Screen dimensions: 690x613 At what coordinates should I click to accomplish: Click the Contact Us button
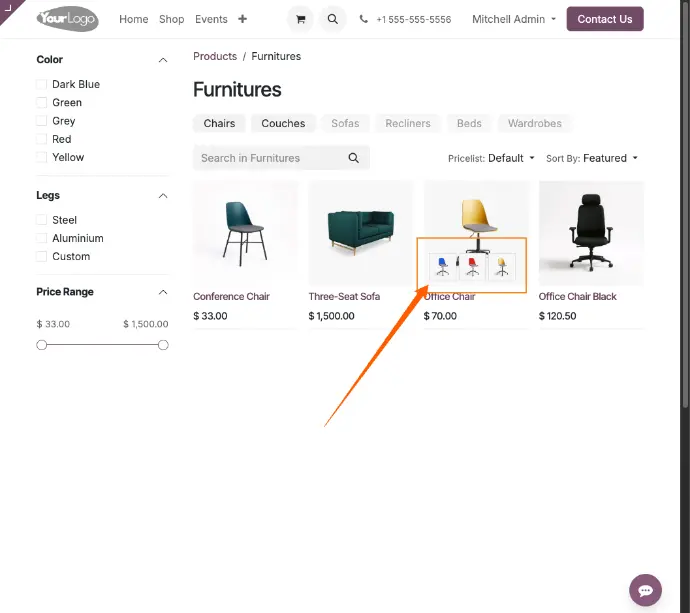[x=605, y=19]
